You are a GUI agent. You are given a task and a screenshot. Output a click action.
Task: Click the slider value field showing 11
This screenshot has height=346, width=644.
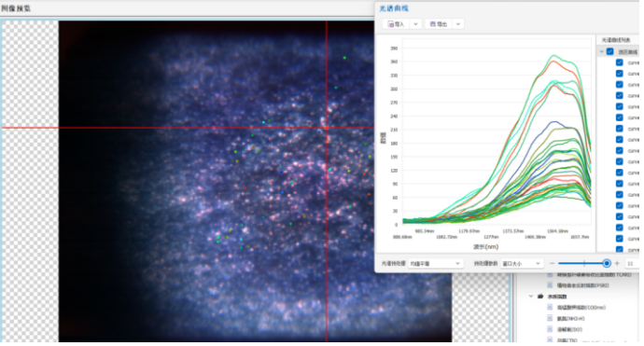632,264
